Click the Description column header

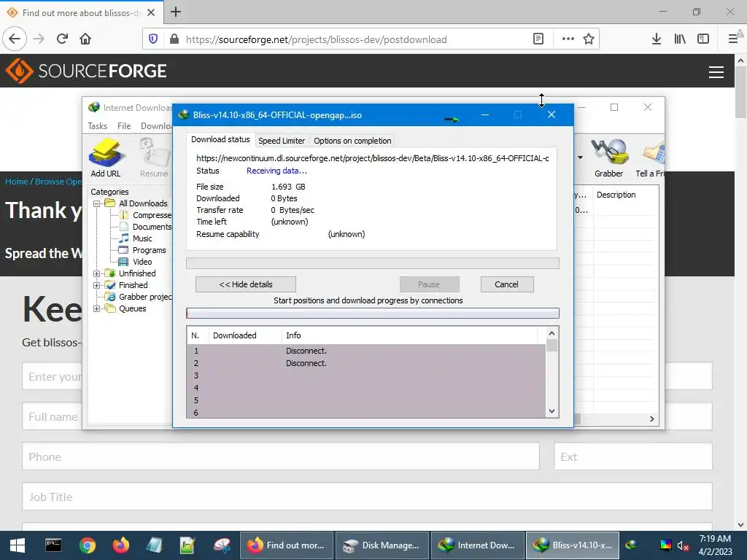(626, 195)
